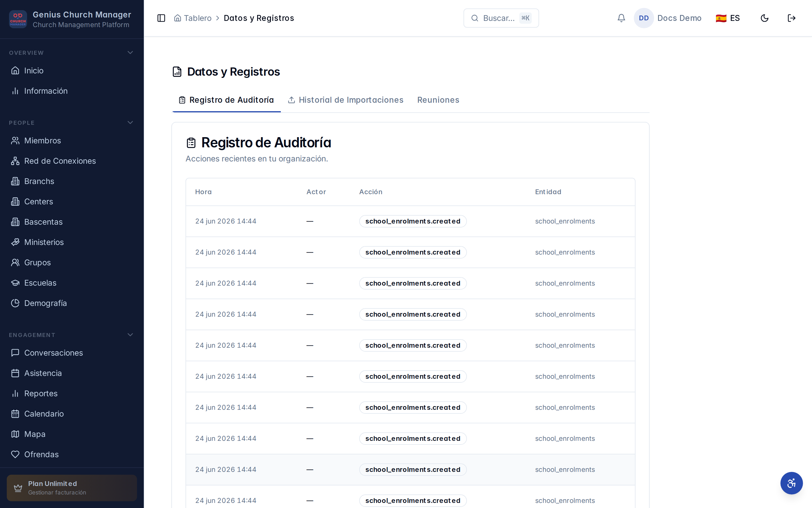Toggle the sidebar panel icon
The width and height of the screenshot is (812, 508).
click(x=161, y=18)
